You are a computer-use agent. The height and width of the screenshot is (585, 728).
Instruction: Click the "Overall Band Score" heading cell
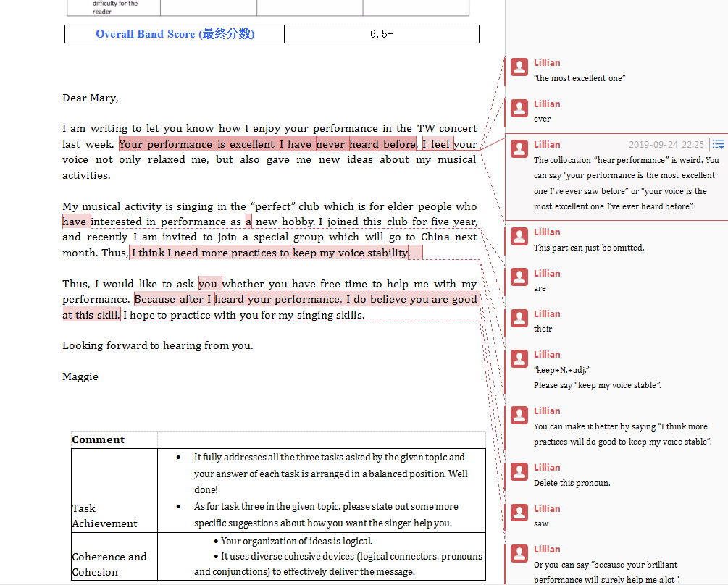(x=175, y=34)
